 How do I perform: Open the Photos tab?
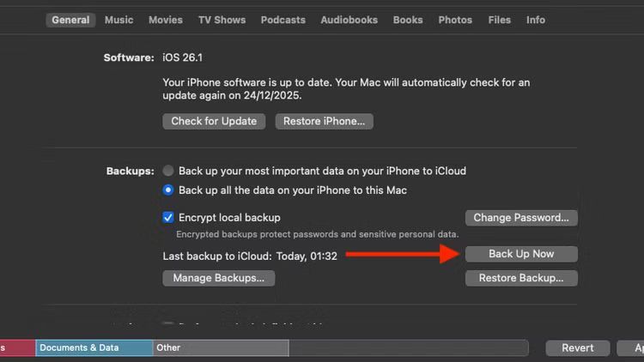coord(455,20)
